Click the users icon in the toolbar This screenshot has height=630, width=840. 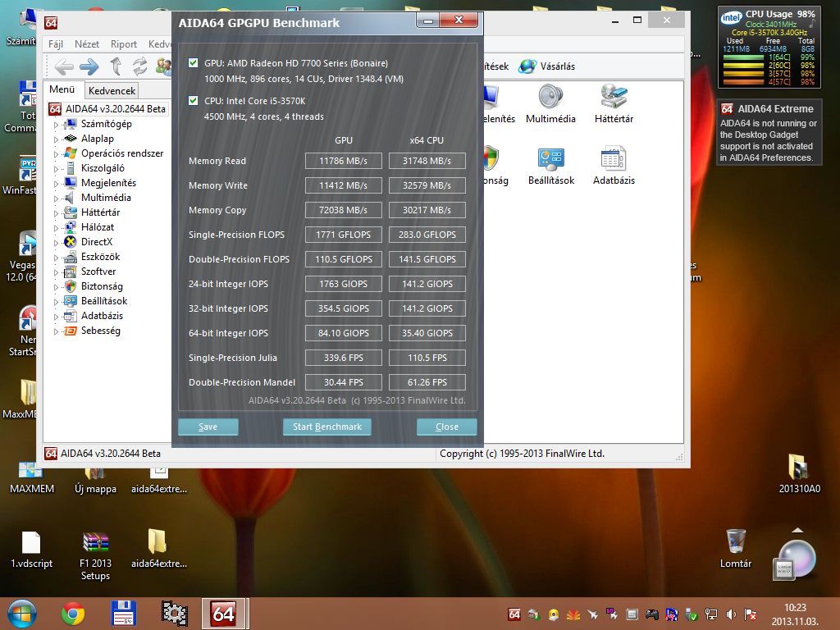[x=163, y=66]
